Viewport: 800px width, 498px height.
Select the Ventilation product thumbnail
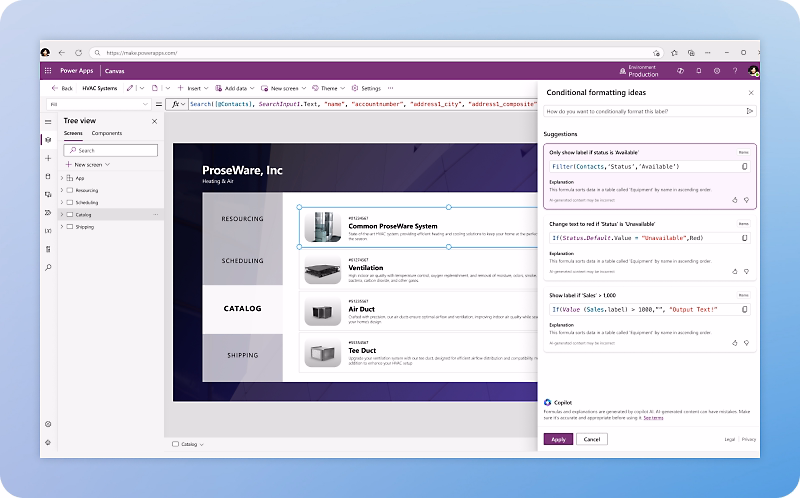point(322,270)
